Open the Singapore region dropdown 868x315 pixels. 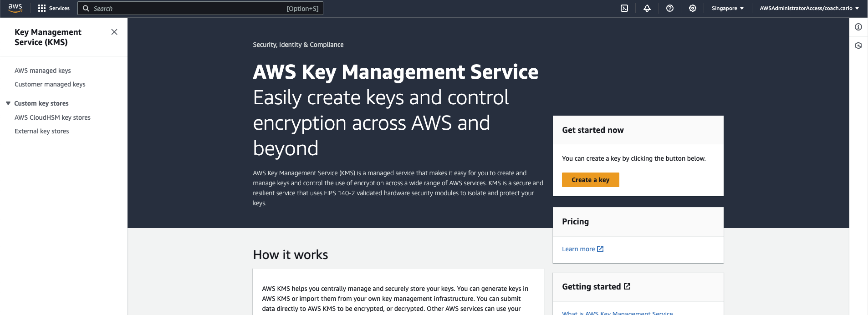727,8
